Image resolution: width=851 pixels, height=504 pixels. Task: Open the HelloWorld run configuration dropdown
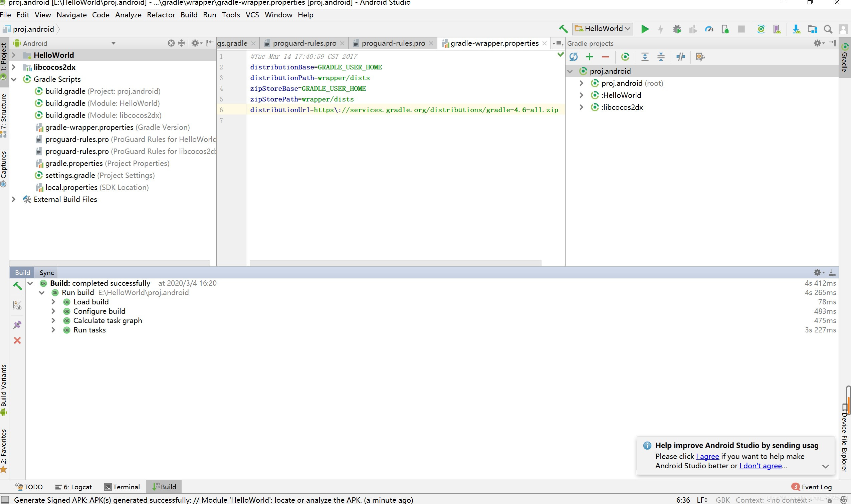pos(602,29)
